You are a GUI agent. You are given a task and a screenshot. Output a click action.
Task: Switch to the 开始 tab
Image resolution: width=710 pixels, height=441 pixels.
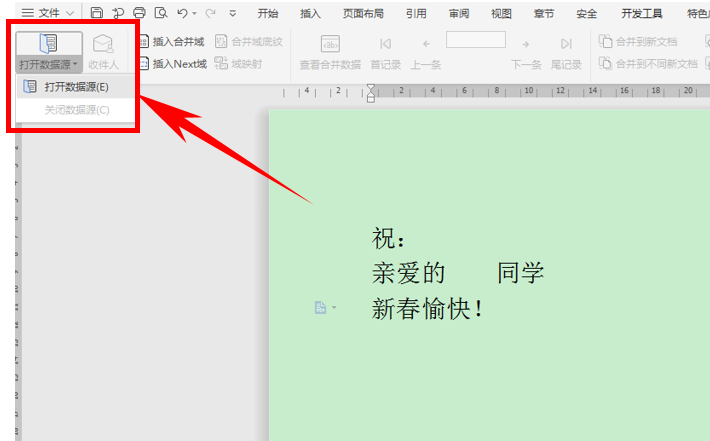[x=268, y=14]
